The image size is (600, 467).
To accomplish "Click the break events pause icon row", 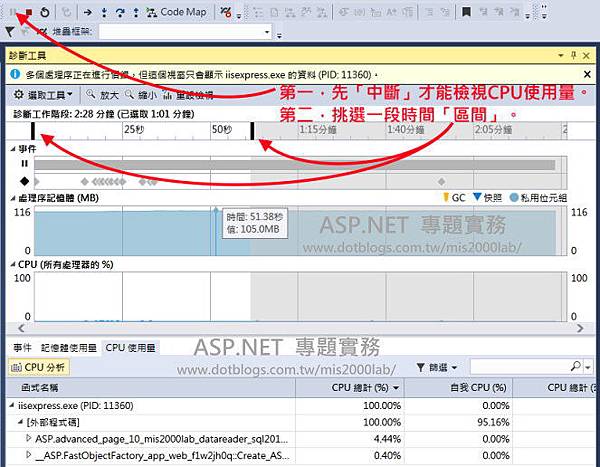I will tap(24, 164).
